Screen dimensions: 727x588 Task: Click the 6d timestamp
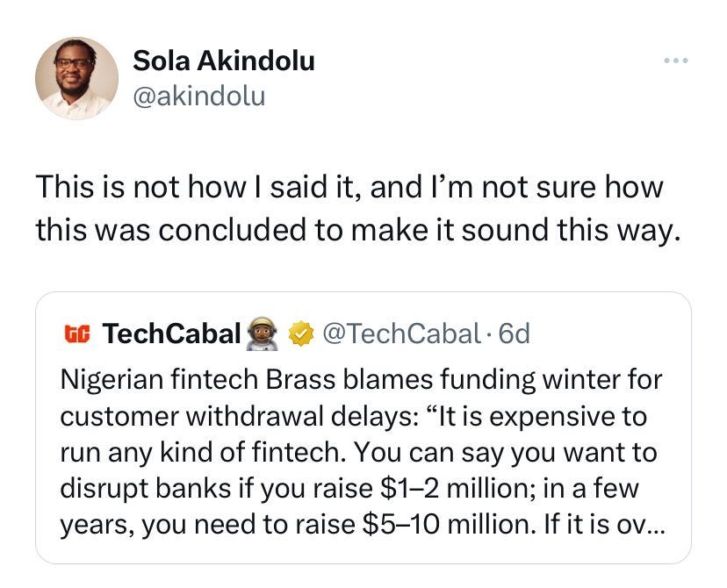tap(515, 333)
